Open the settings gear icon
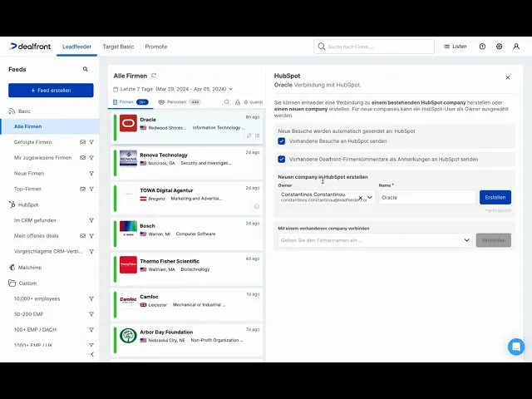The height and width of the screenshot is (399, 532). (499, 47)
